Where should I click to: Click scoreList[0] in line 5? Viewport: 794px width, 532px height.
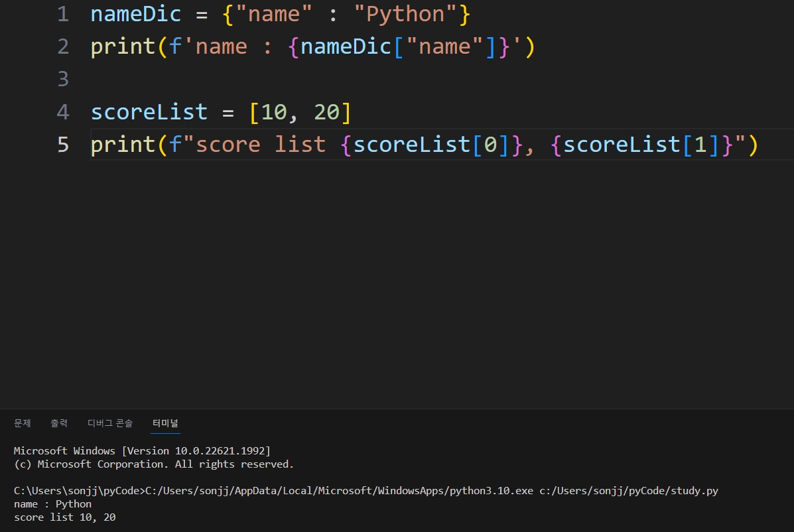click(x=431, y=145)
